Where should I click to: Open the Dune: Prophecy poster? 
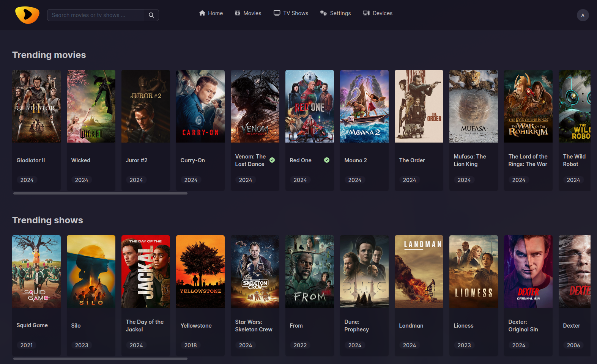click(x=364, y=271)
